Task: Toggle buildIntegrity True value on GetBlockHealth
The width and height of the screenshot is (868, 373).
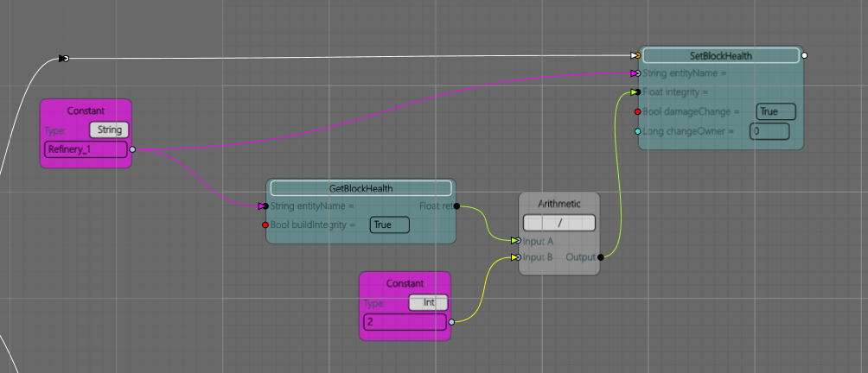Action: (x=389, y=224)
